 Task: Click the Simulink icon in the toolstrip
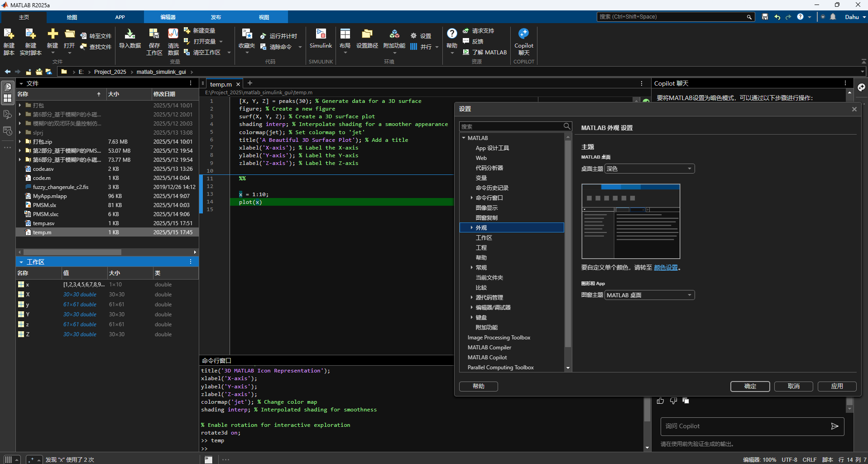(x=321, y=34)
